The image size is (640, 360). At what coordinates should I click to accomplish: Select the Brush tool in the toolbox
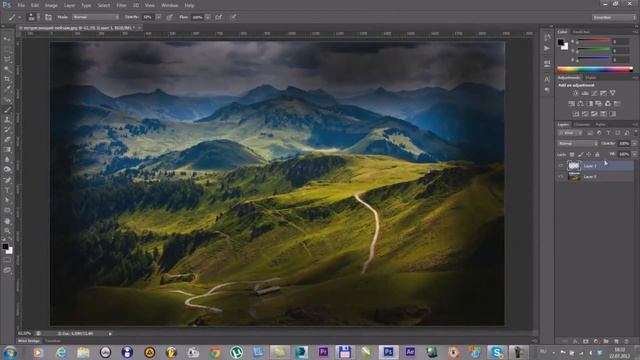[x=7, y=109]
